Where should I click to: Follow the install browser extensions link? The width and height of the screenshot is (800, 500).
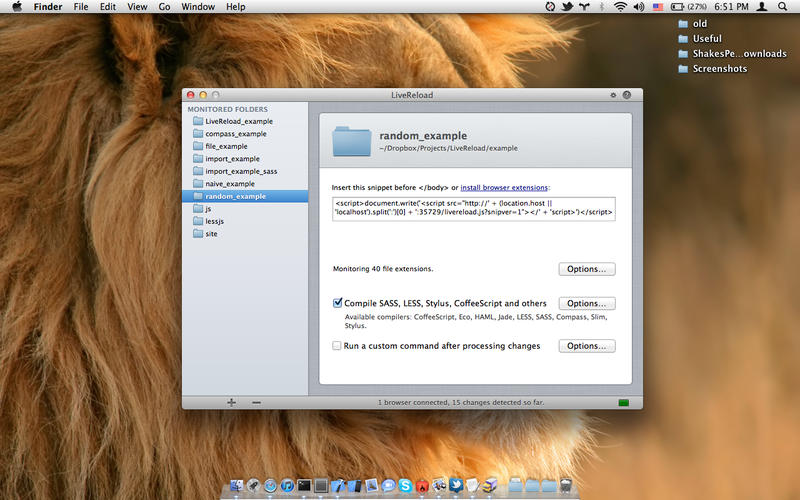point(504,188)
